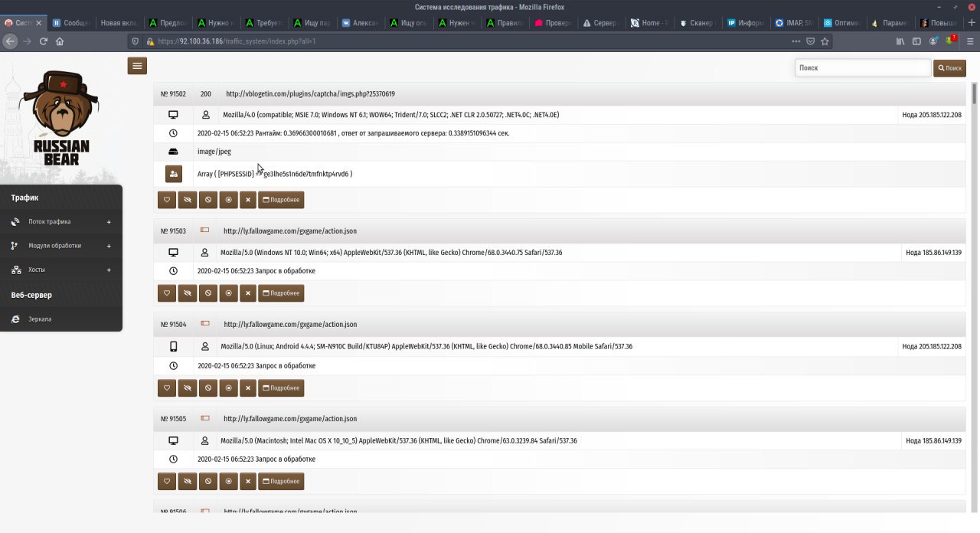Click the X delete button on request 91502

(247, 200)
